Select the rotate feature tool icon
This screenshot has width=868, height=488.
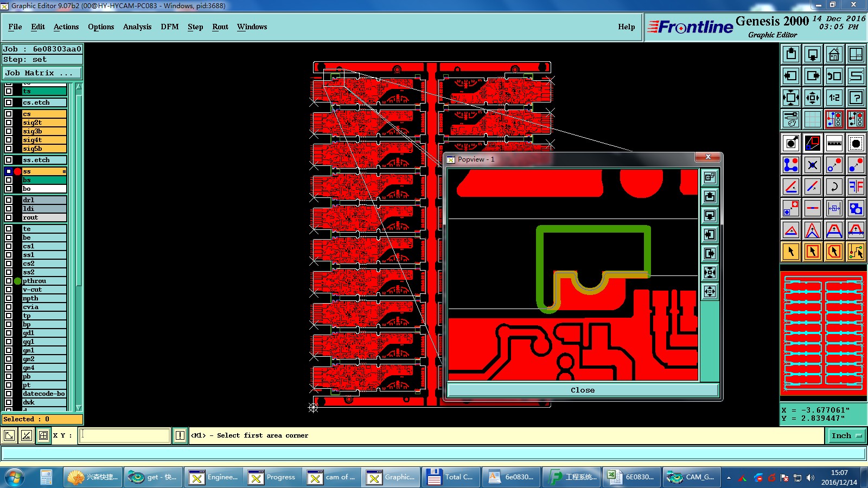pos(834,187)
